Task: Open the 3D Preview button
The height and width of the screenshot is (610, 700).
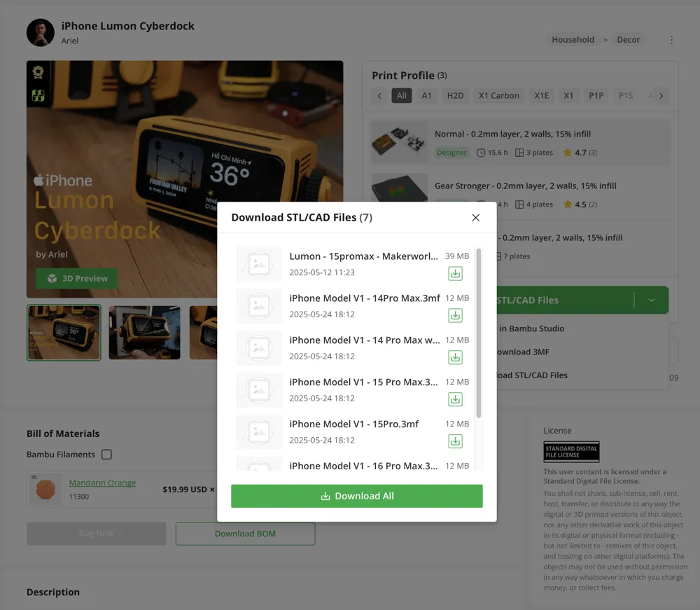Action: 77,279
